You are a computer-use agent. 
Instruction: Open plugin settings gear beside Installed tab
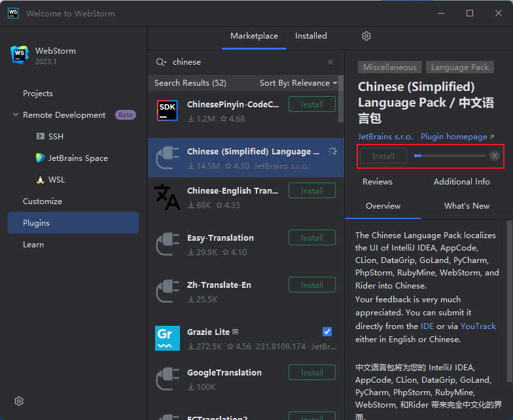coord(366,36)
